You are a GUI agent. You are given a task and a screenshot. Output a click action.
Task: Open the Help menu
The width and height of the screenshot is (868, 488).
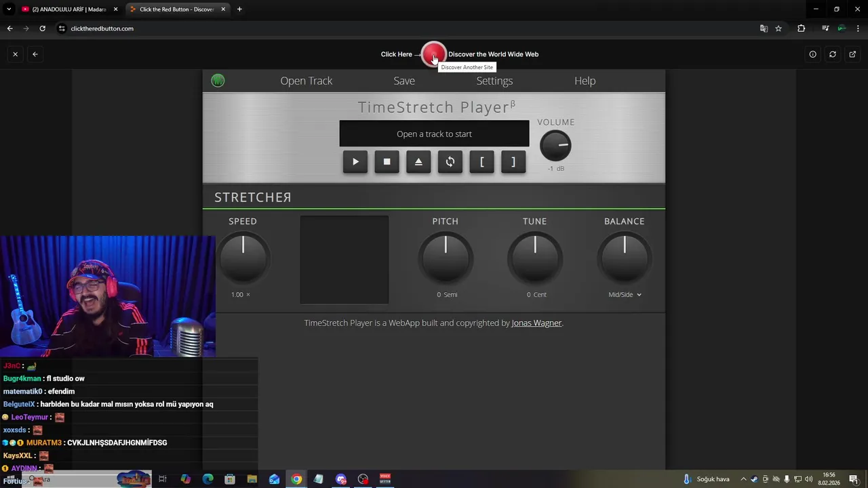click(585, 81)
